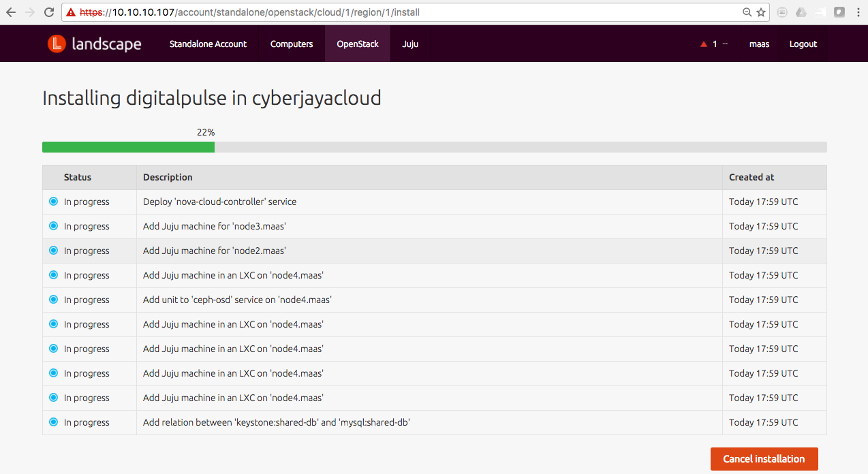This screenshot has width=868, height=474.
Task: Click the image extension icon in browser toolbar
Action: click(782, 12)
